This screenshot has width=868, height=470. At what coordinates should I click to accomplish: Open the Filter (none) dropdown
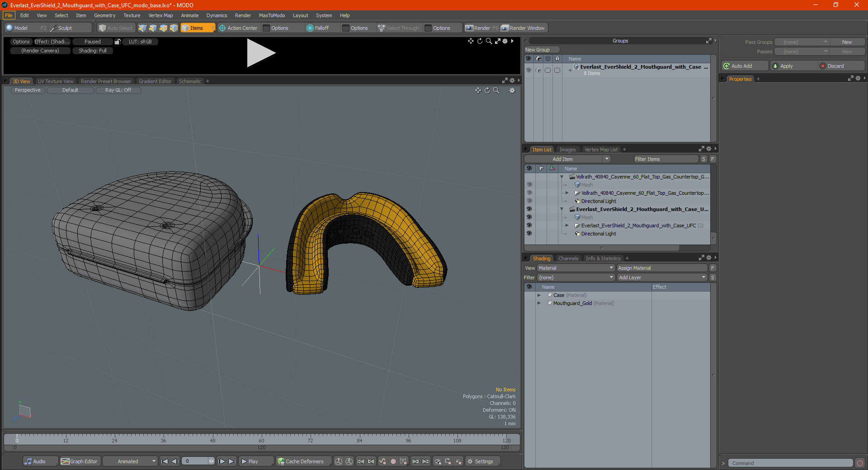click(x=576, y=277)
